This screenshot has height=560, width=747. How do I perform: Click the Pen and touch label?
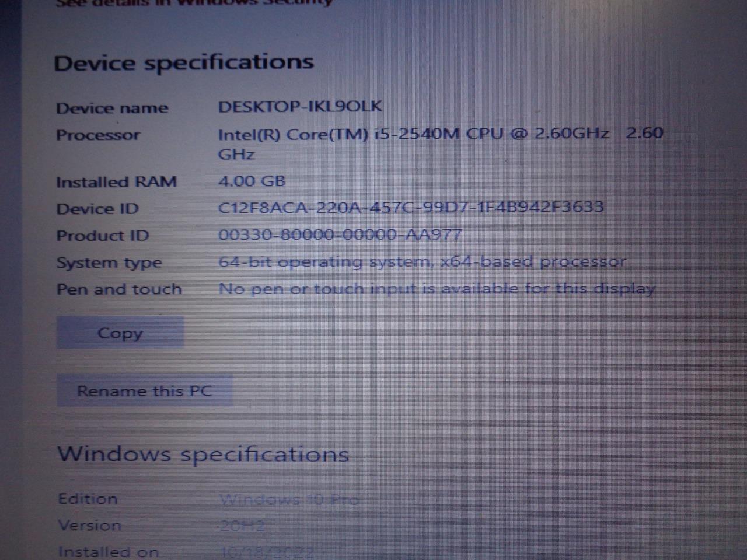[x=119, y=289]
